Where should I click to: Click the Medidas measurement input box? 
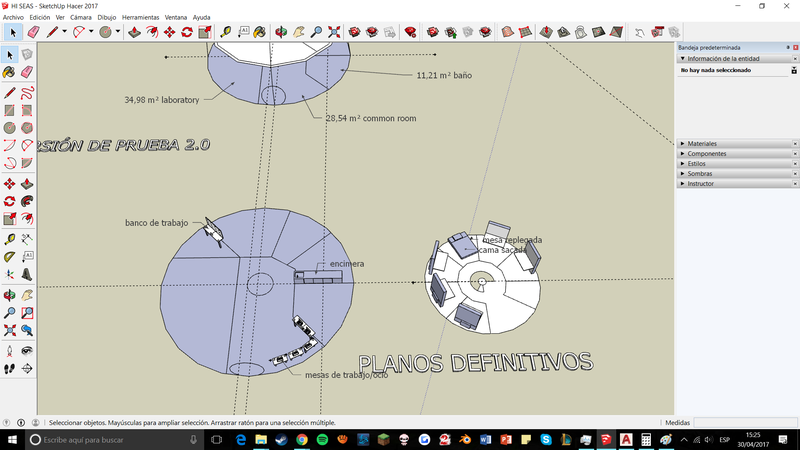point(744,423)
